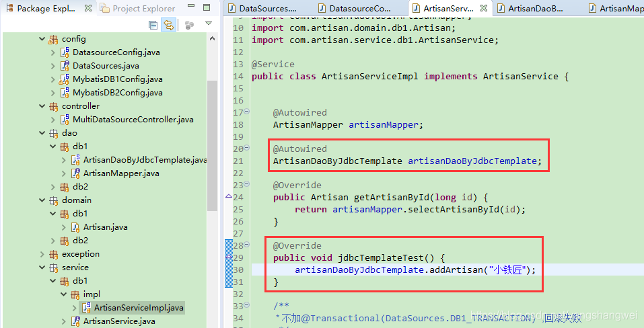The height and width of the screenshot is (328, 644).
Task: Expand the exception package node
Action: tap(42, 254)
